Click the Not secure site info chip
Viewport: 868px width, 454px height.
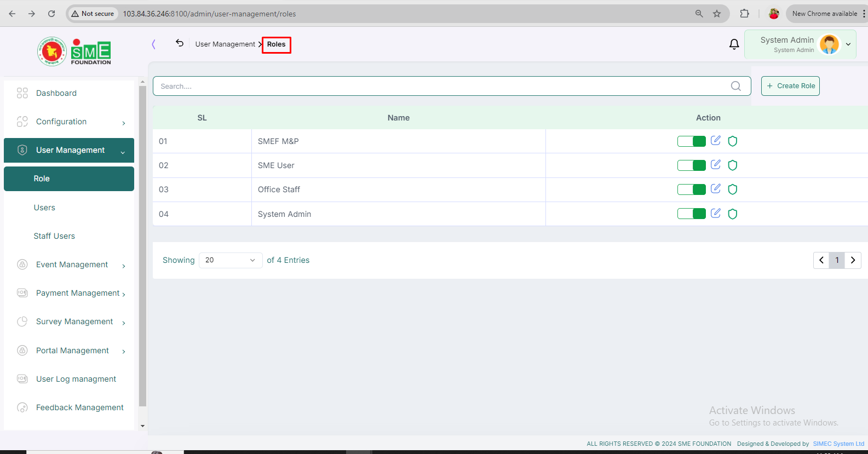click(x=93, y=14)
